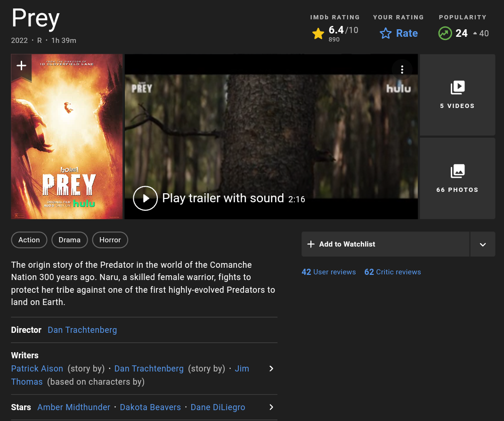Click the gold IMDb rating star
This screenshot has height=421, width=504.
coord(318,33)
